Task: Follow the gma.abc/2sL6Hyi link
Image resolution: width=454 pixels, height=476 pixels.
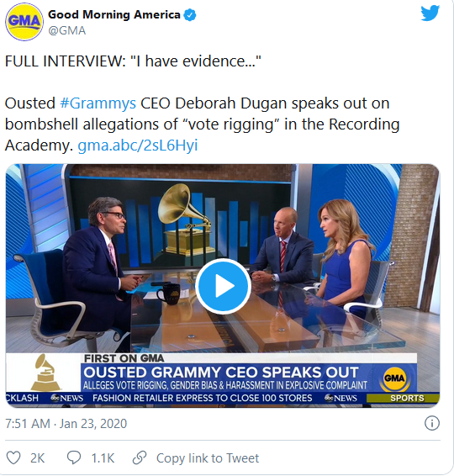Action: click(x=138, y=145)
